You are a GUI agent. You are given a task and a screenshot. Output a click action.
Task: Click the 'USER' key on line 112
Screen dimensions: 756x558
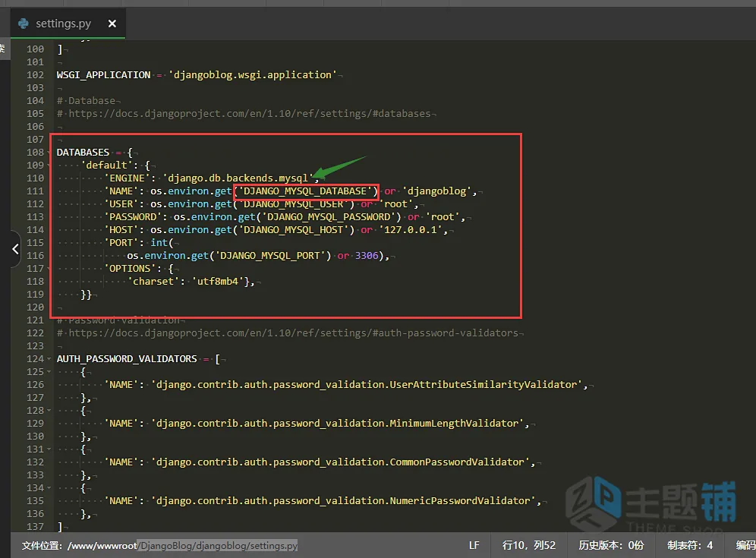121,204
